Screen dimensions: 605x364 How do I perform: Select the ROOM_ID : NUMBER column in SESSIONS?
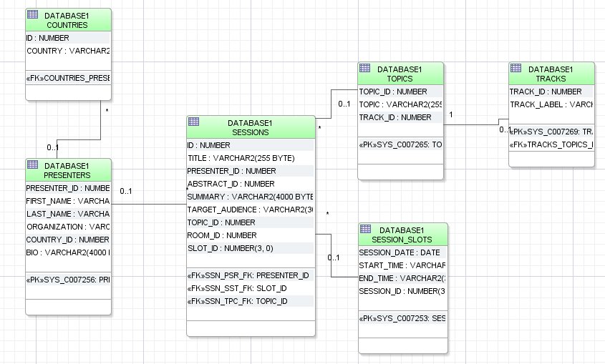222,235
